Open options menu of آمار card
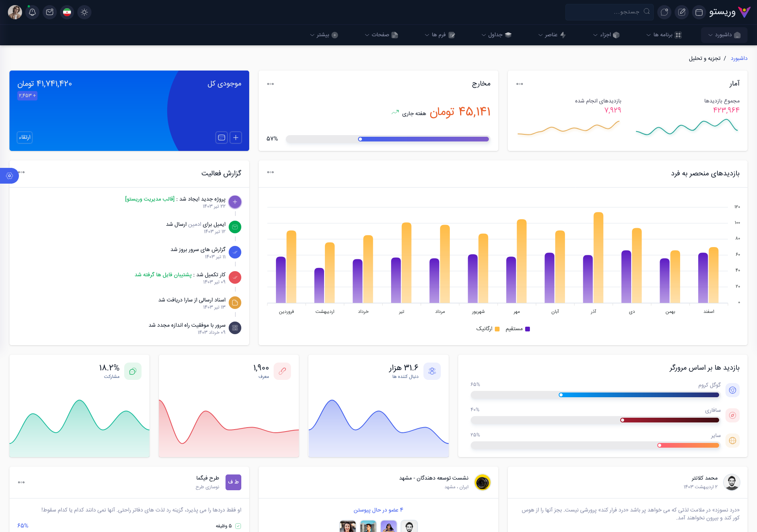Viewport: 757px width, 532px height. point(520,84)
